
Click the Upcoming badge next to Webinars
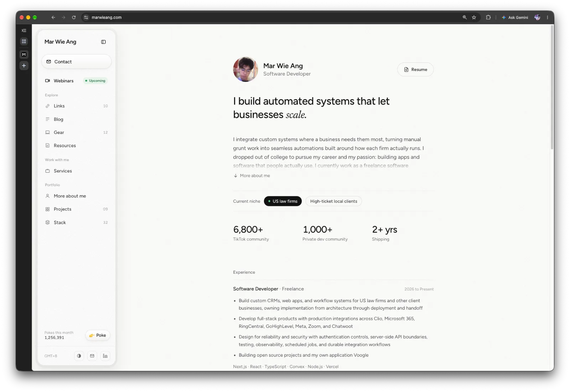[95, 81]
